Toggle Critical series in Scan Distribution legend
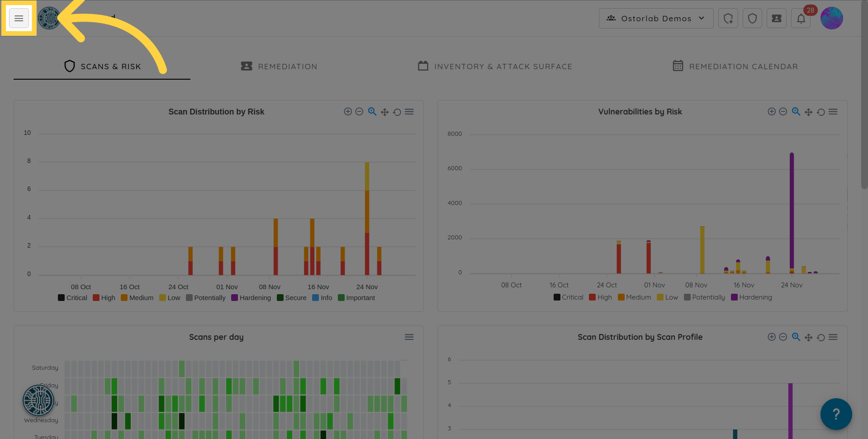The height and width of the screenshot is (439, 868). click(72, 298)
